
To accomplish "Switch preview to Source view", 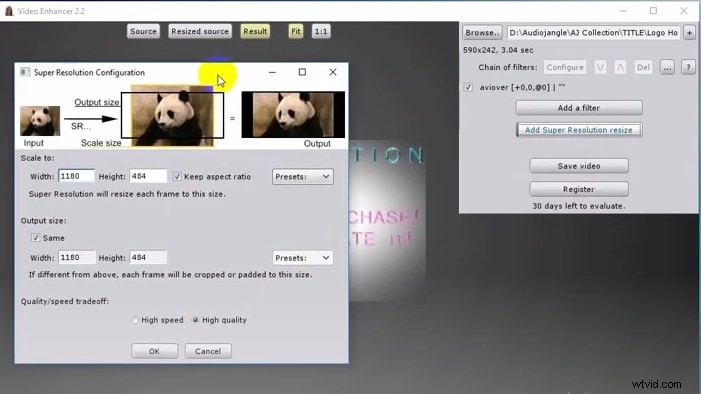I will click(143, 31).
